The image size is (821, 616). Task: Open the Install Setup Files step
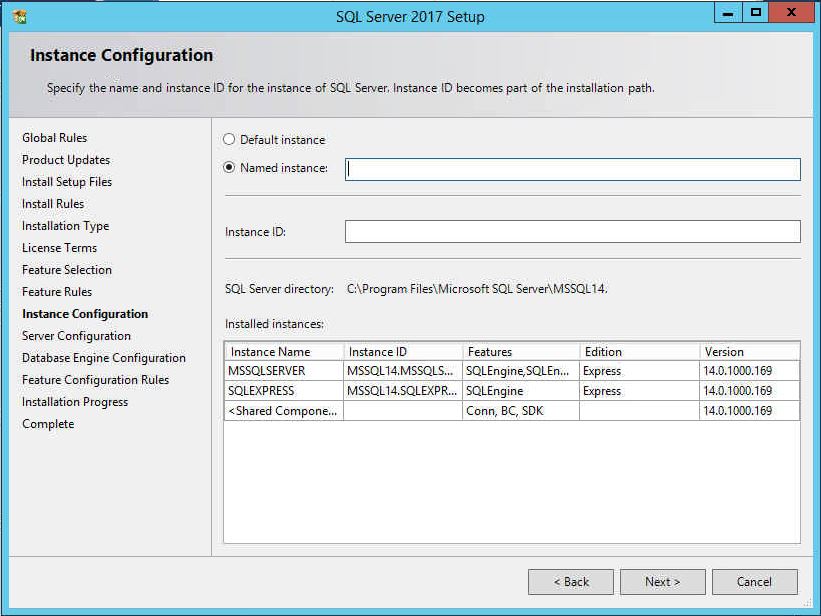coord(67,182)
